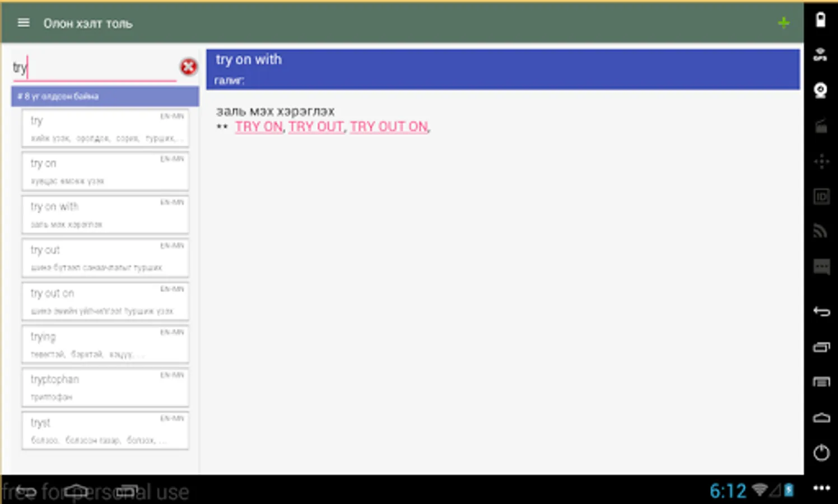Open the emulator remote control pad
This screenshot has width=838, height=504.
tap(821, 161)
